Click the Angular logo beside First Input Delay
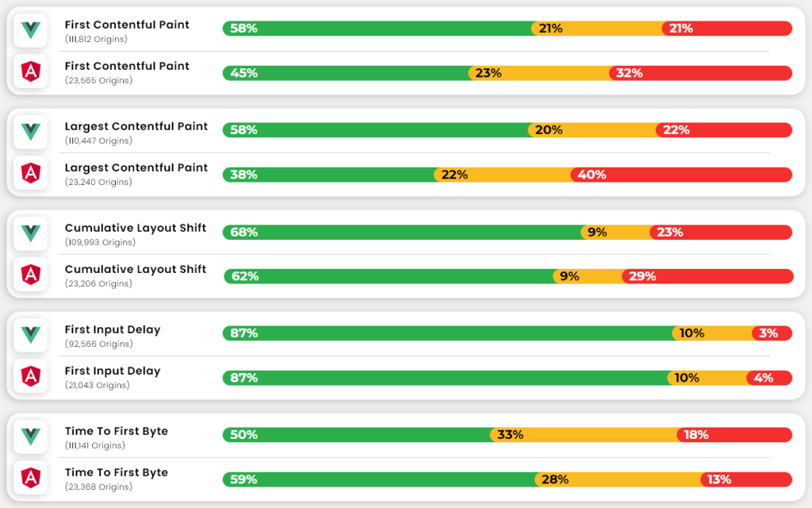Image resolution: width=812 pixels, height=508 pixels. 31,376
